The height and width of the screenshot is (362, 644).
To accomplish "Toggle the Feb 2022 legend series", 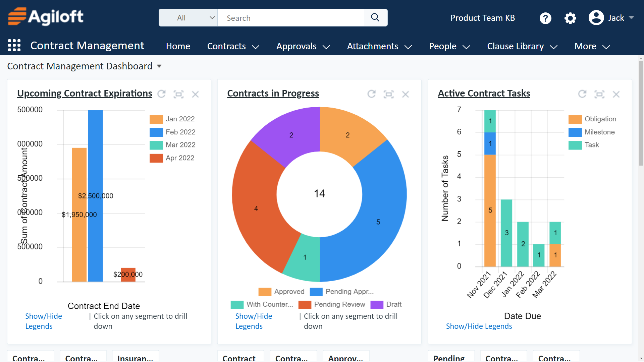I will coord(172,132).
